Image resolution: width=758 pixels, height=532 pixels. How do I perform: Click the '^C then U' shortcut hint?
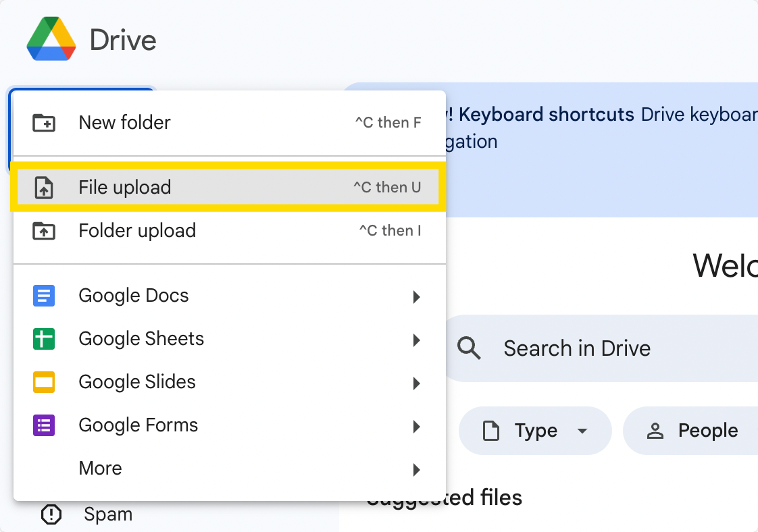click(387, 188)
